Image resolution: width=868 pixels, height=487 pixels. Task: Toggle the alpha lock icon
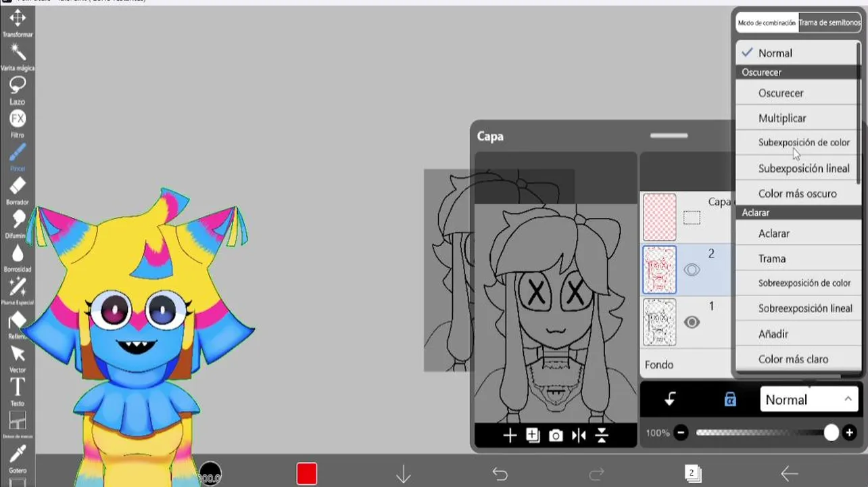point(730,400)
